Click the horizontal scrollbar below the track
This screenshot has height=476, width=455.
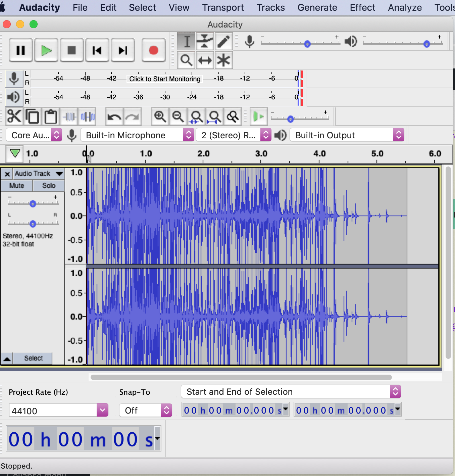click(x=241, y=377)
